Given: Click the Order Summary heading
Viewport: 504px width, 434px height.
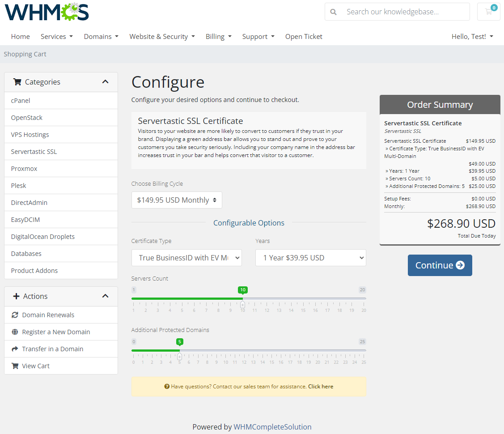Looking at the screenshot, I should 440,105.
